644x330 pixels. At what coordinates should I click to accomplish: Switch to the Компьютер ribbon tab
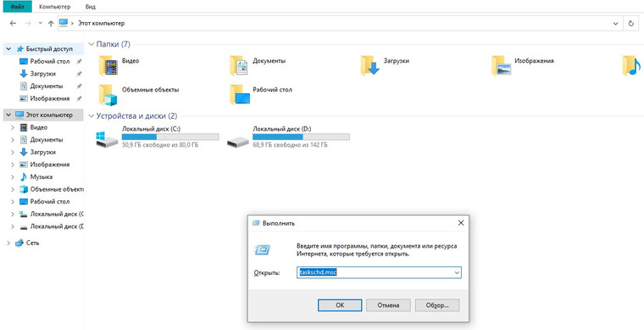click(x=54, y=7)
